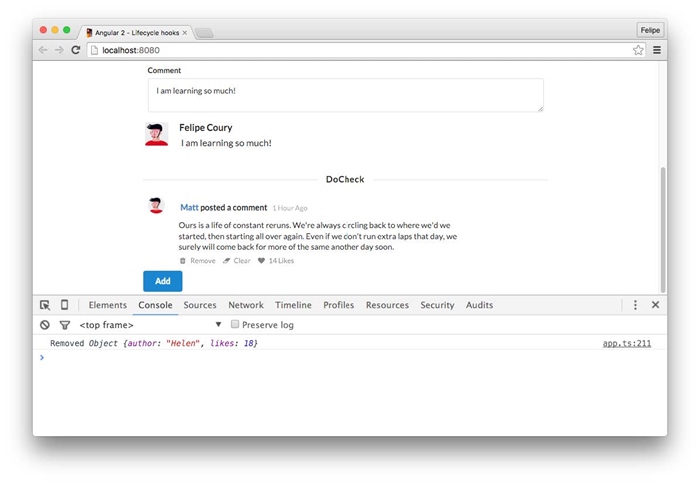Click the blue Add button

pos(162,281)
